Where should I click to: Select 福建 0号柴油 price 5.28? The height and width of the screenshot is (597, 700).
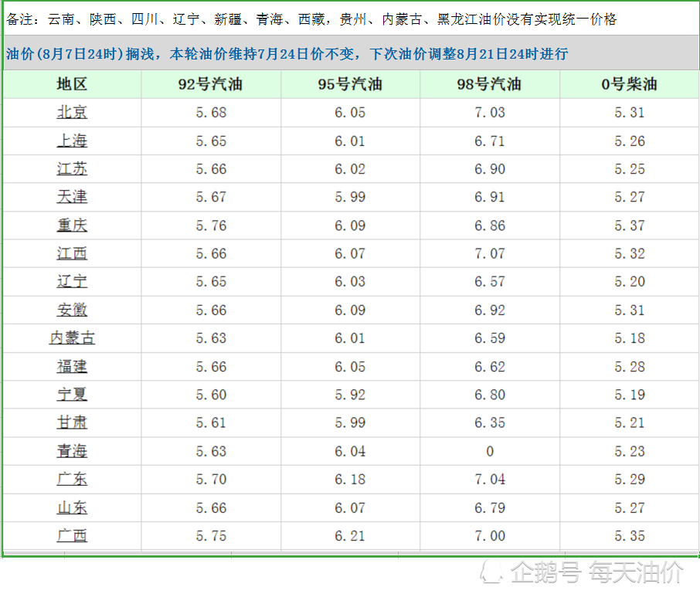(x=630, y=367)
